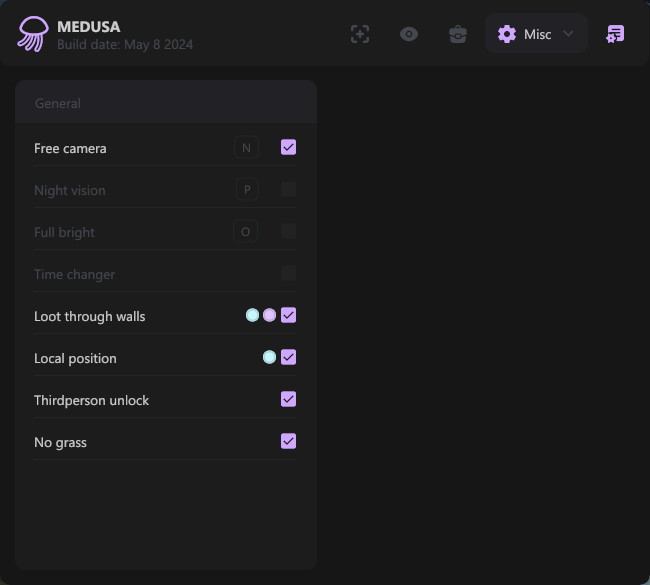Open the briefcase loot tab icon

(458, 34)
